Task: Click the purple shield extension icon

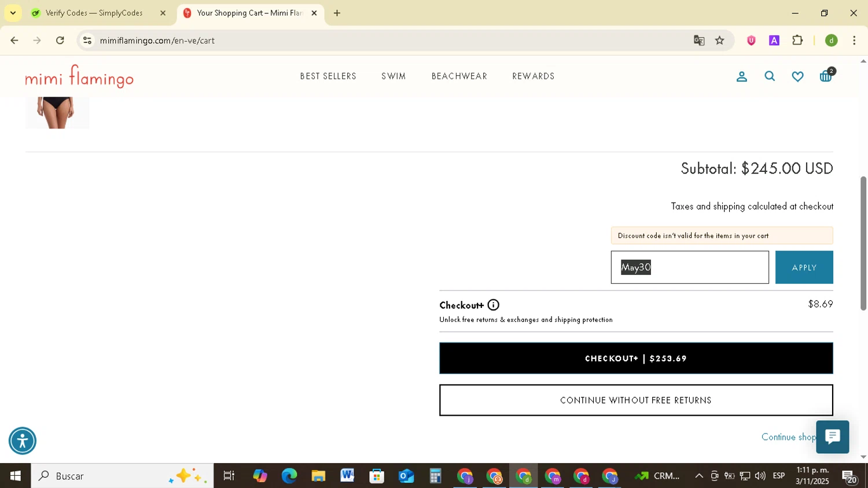Action: point(751,41)
